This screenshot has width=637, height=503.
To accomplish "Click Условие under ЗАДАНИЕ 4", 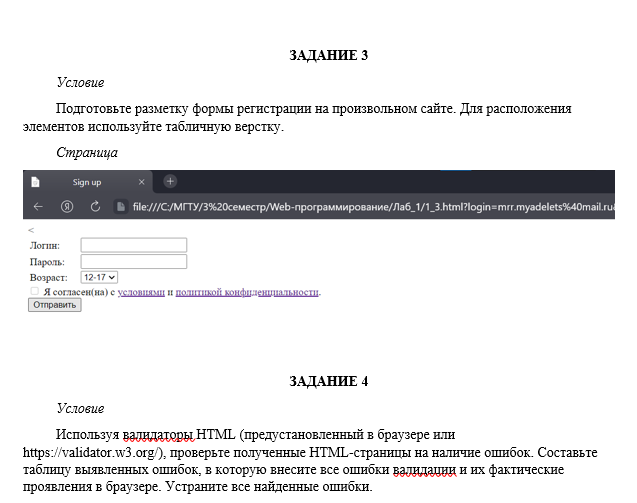I will (x=80, y=408).
